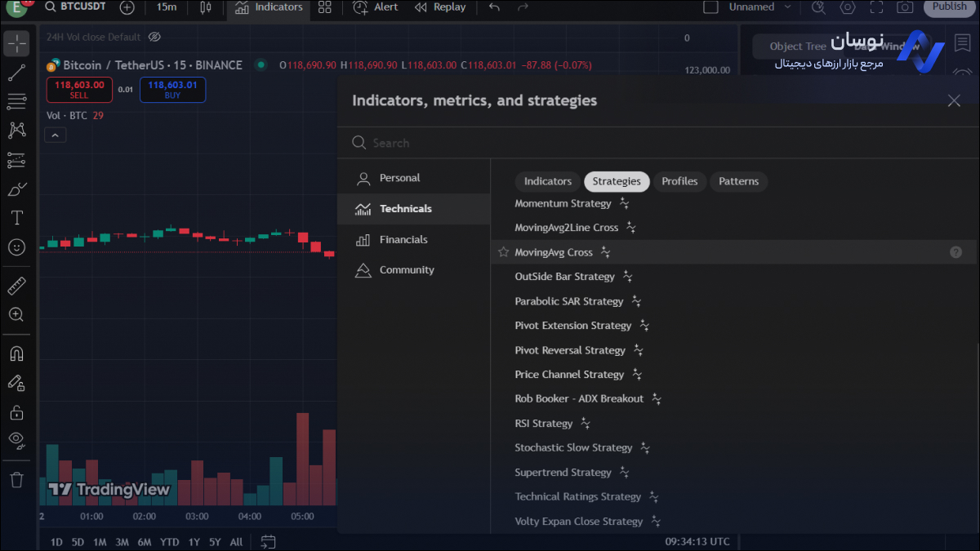Open the quick search icon

[819, 7]
